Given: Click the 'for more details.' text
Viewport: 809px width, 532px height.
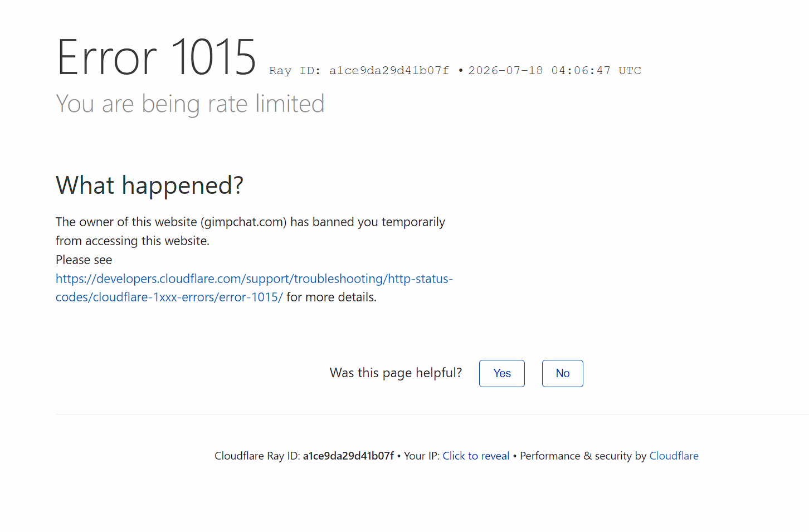Looking at the screenshot, I should pyautogui.click(x=332, y=297).
